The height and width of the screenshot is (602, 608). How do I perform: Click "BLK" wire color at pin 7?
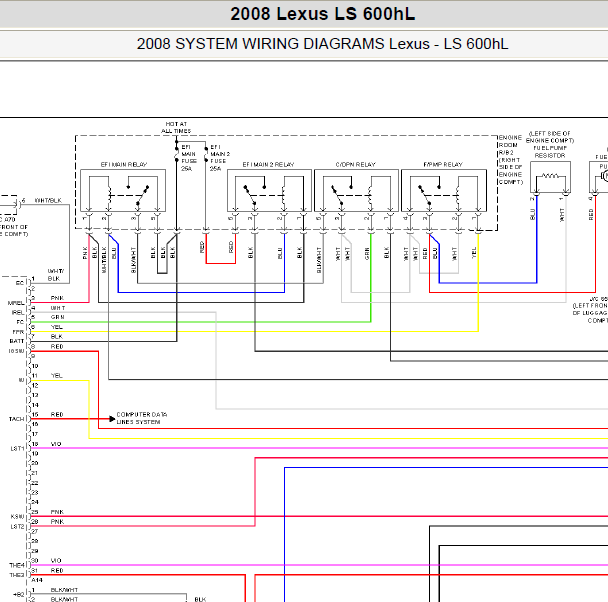click(57, 336)
